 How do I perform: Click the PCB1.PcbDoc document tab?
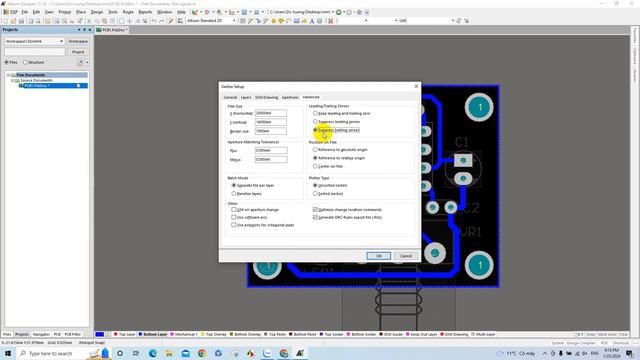(x=112, y=30)
